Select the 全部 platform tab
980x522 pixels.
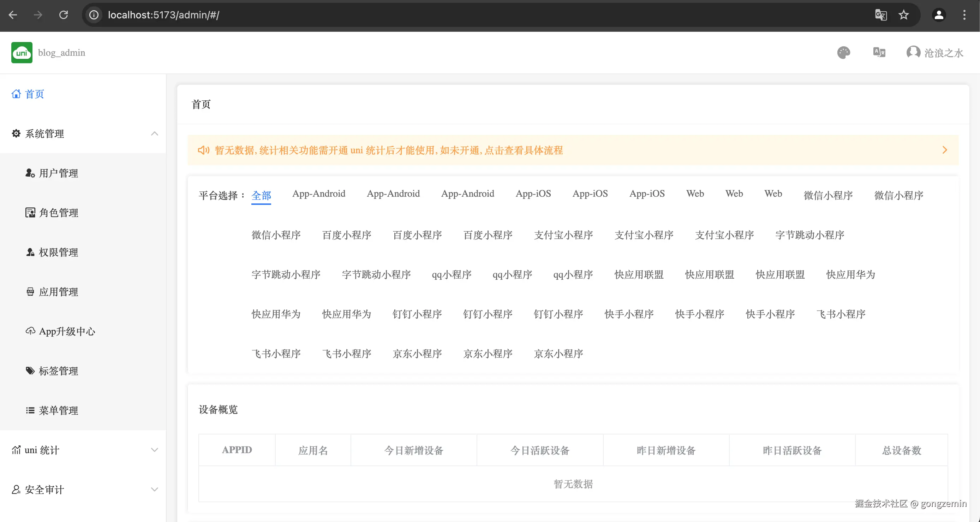tap(261, 196)
